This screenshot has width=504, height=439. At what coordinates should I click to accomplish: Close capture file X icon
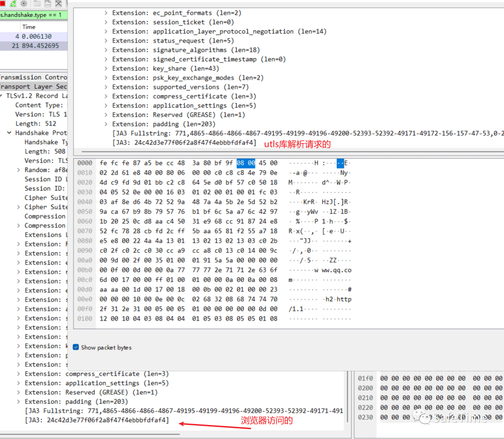tap(58, 4)
